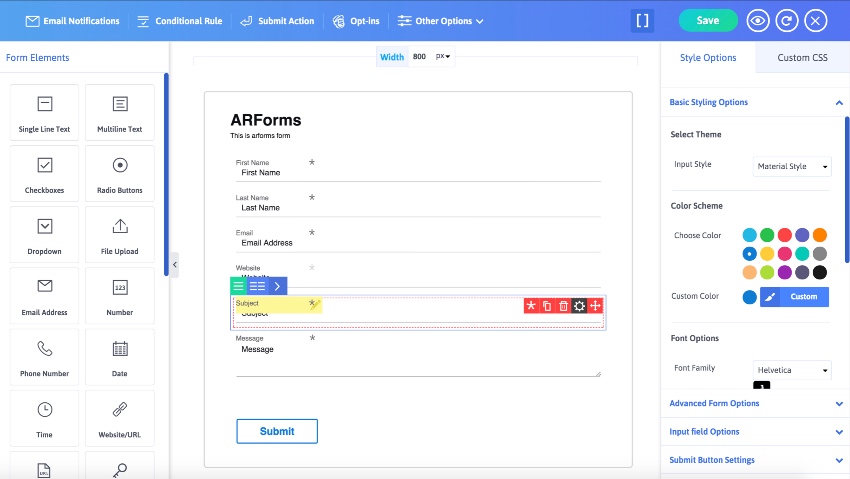Set two column layout for field

click(x=257, y=286)
